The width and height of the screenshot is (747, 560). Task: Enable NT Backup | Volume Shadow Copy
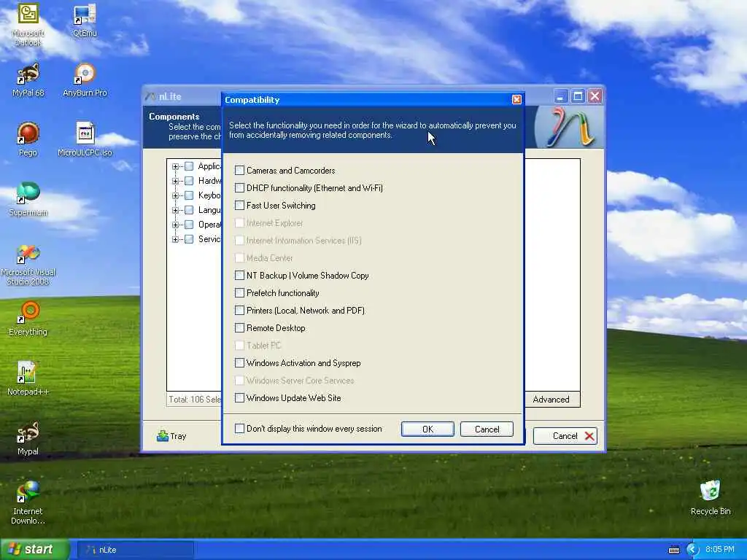click(x=239, y=276)
